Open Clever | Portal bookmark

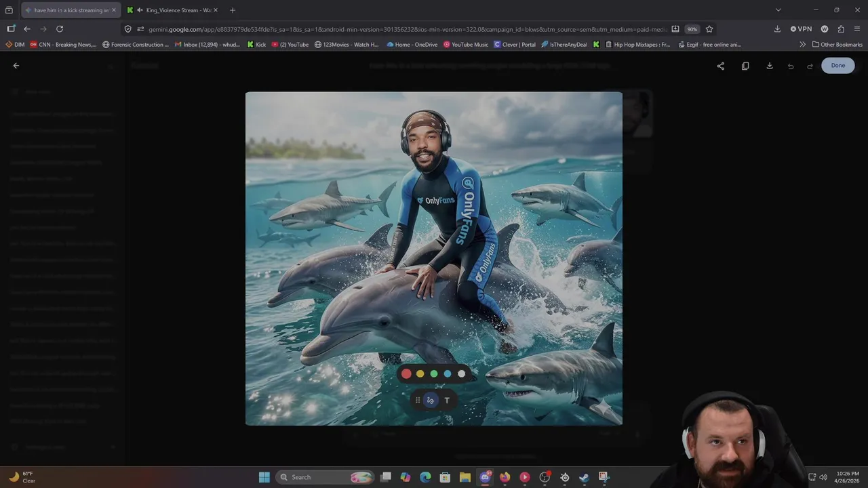pos(515,45)
